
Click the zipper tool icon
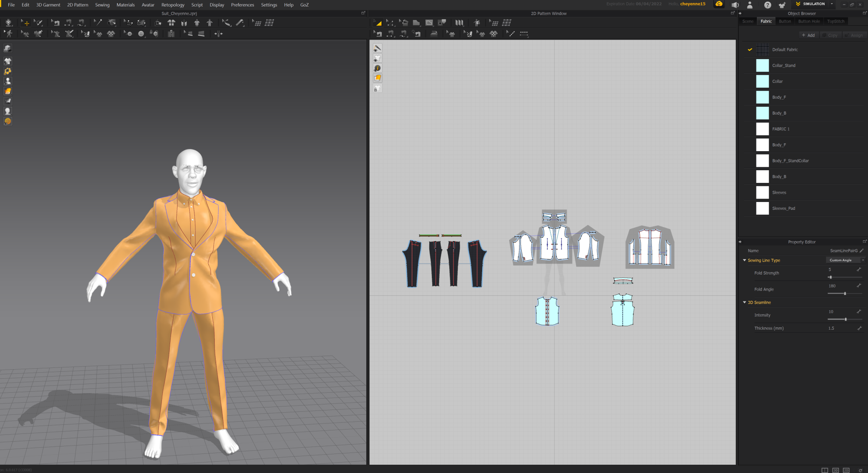[x=171, y=33]
